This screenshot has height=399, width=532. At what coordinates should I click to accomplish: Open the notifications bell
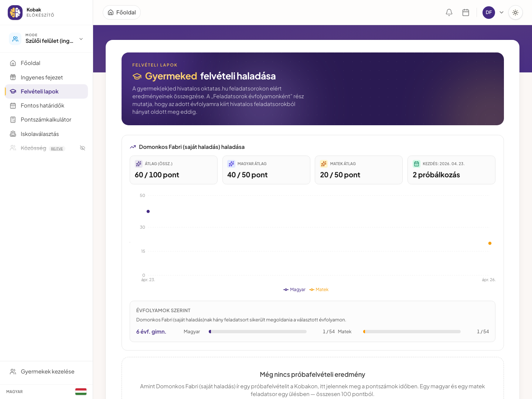tap(449, 13)
